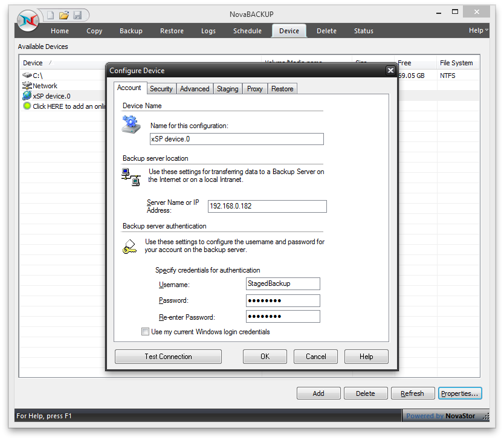Viewport: 504px width, 440px height.
Task: Switch to the Copy tab
Action: pyautogui.click(x=94, y=31)
